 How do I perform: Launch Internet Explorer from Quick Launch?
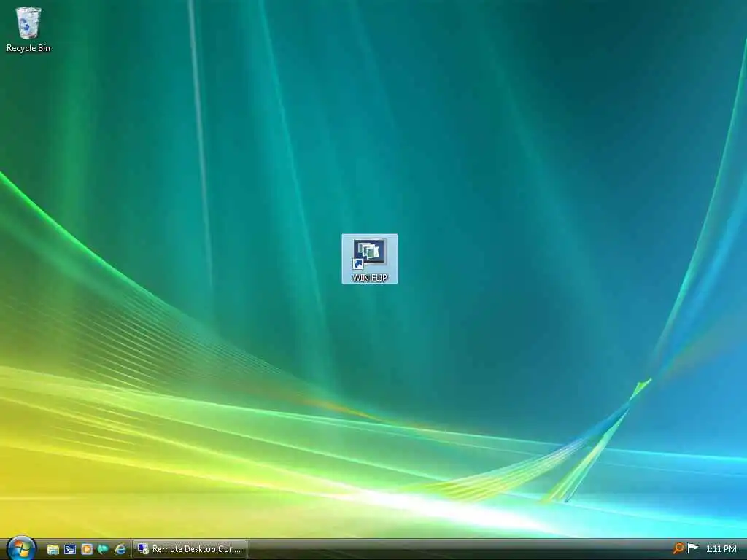pyautogui.click(x=120, y=549)
